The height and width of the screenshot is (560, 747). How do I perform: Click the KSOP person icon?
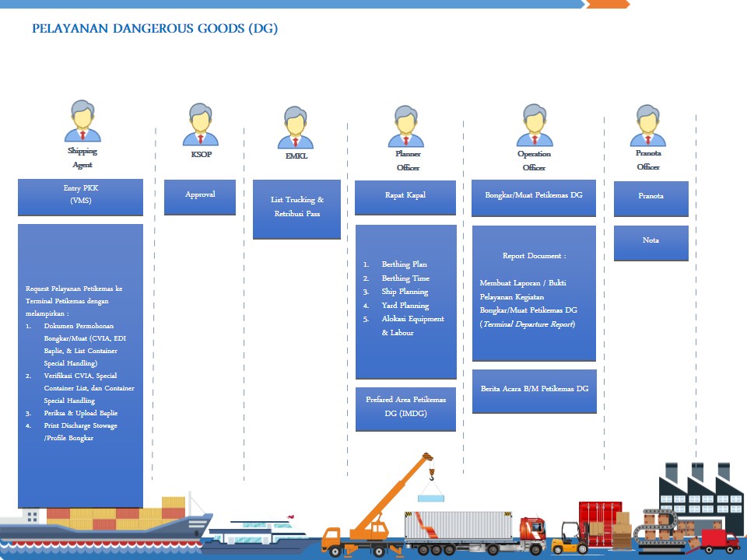pos(200,124)
